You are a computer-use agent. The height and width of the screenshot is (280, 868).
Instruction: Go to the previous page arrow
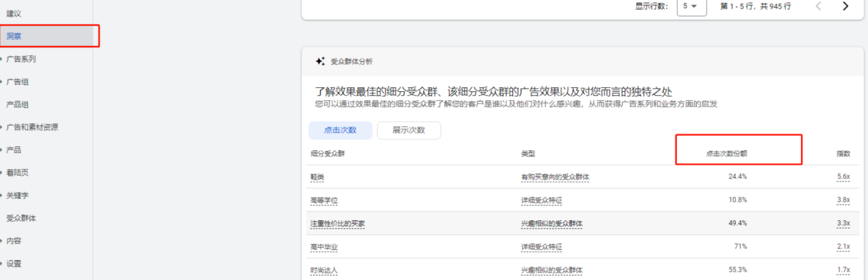click(x=818, y=6)
